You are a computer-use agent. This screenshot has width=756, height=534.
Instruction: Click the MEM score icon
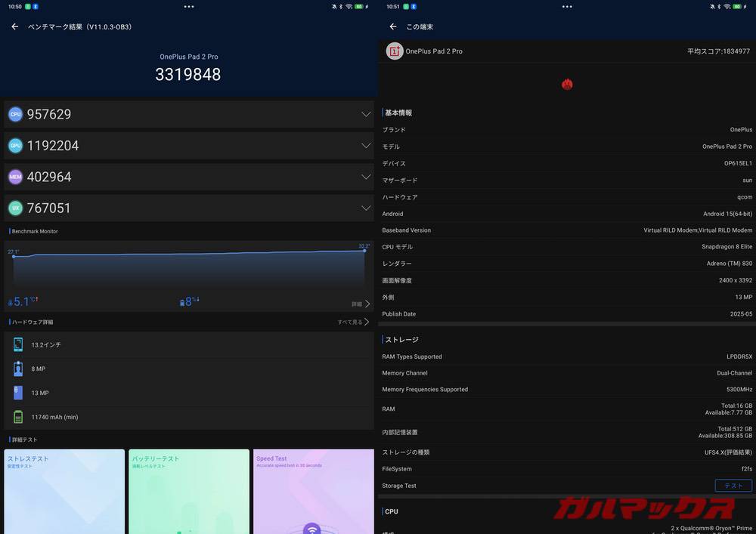[16, 177]
